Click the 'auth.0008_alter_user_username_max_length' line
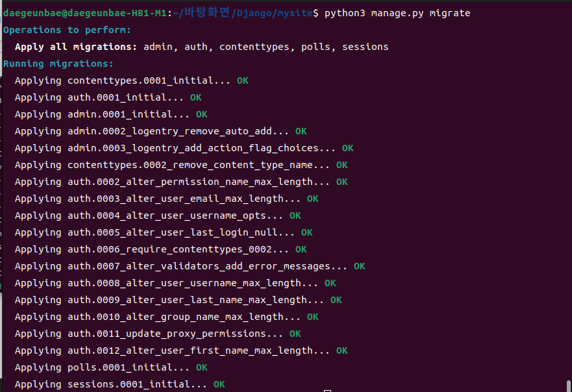The height and width of the screenshot is (392, 572). (175, 283)
